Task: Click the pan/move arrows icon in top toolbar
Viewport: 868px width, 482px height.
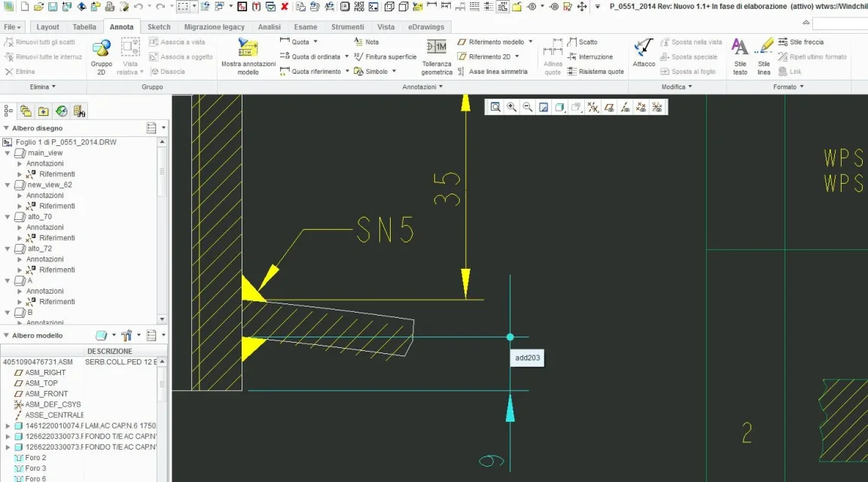Action: [582, 7]
